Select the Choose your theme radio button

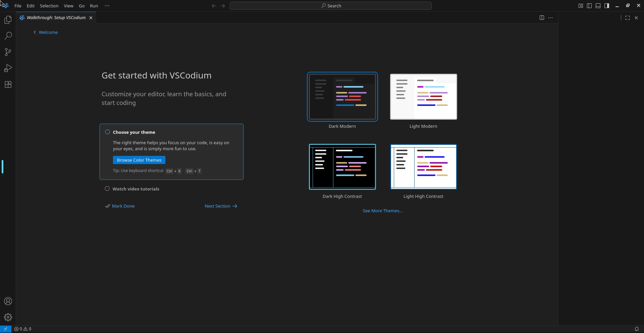click(x=107, y=132)
